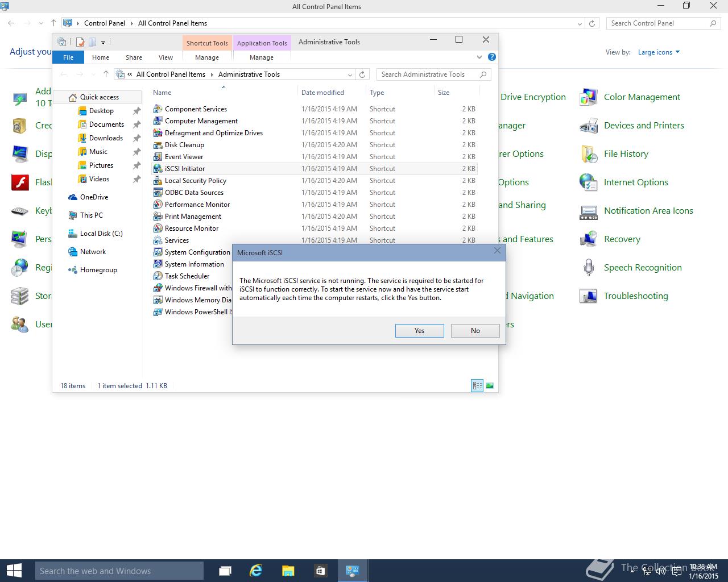Click Yes in the Microsoft iSCSI dialog
The image size is (728, 582).
[x=419, y=331]
